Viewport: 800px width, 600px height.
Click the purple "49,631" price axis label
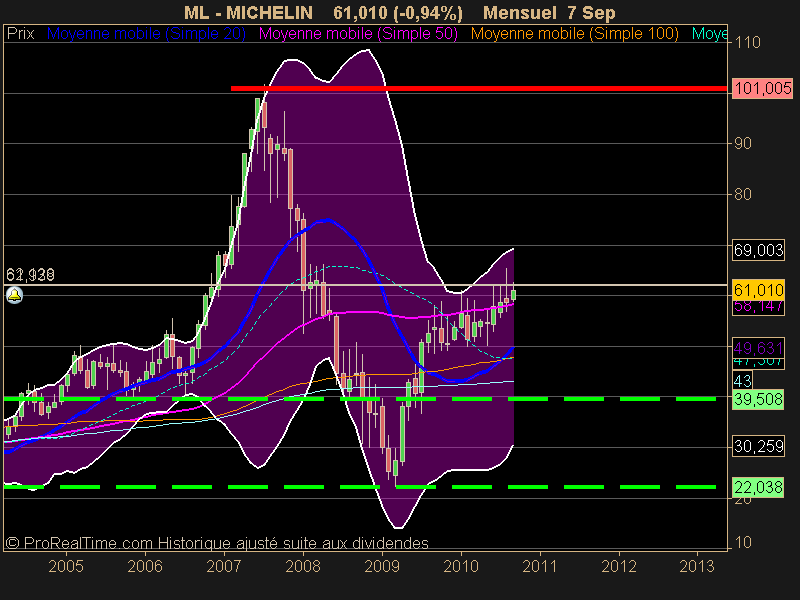pyautogui.click(x=758, y=348)
